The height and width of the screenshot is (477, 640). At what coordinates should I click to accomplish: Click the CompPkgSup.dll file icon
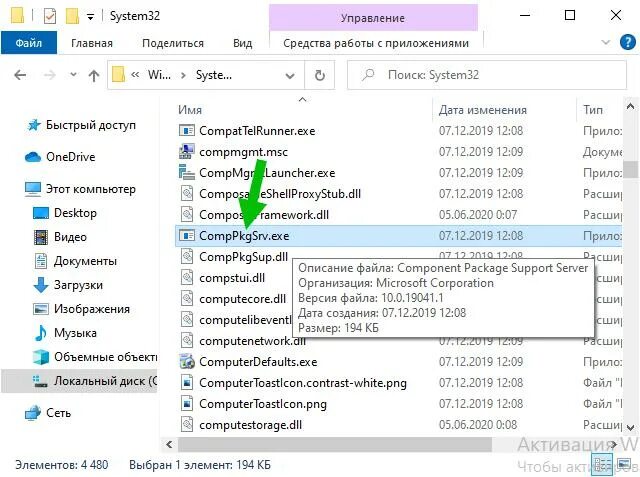click(187, 257)
